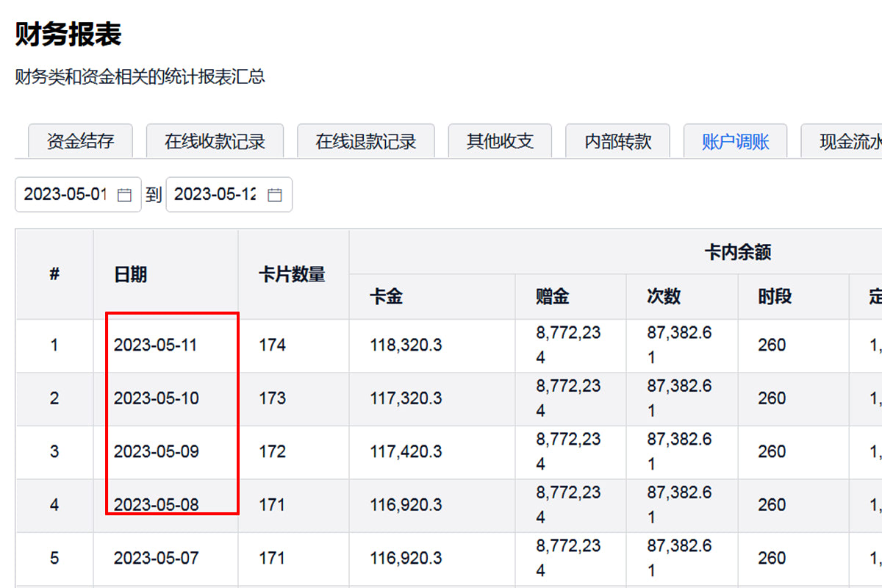The height and width of the screenshot is (588, 882).
Task: Click the start date calendar icon
Action: point(125,195)
